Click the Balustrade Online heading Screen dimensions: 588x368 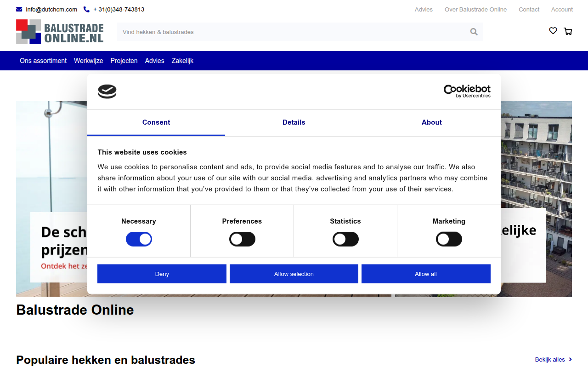point(75,310)
